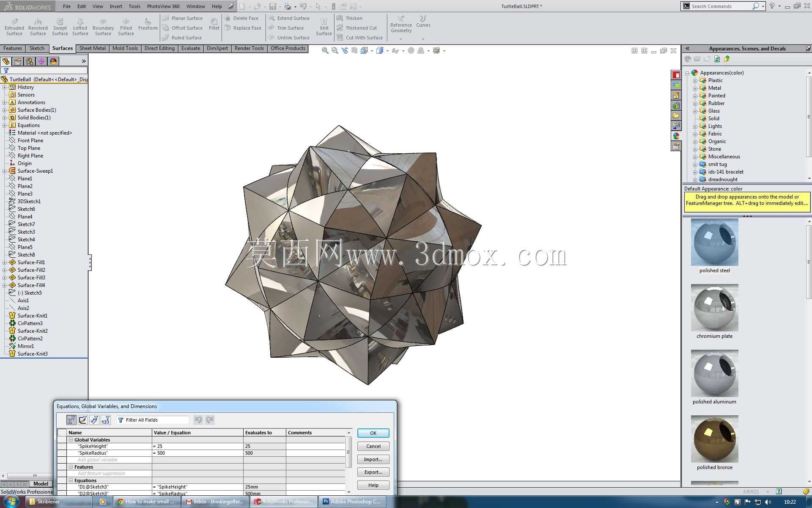The width and height of the screenshot is (812, 508).
Task: Click the Export... button
Action: (x=373, y=472)
